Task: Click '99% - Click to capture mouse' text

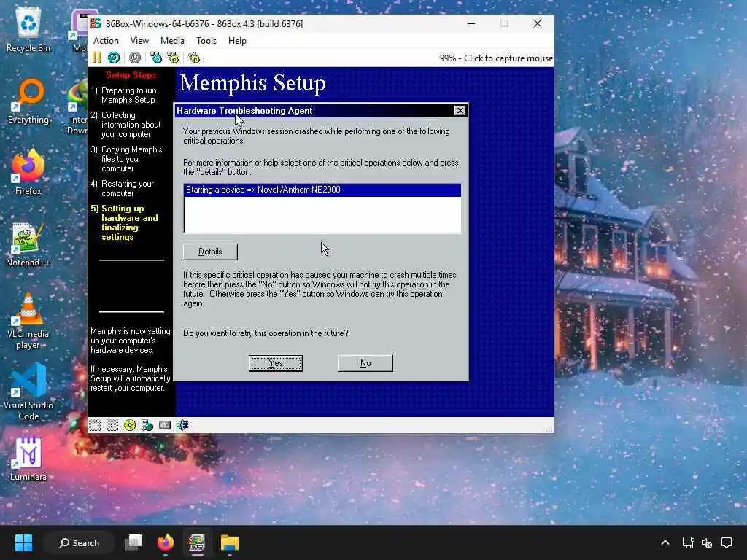Action: tap(496, 58)
